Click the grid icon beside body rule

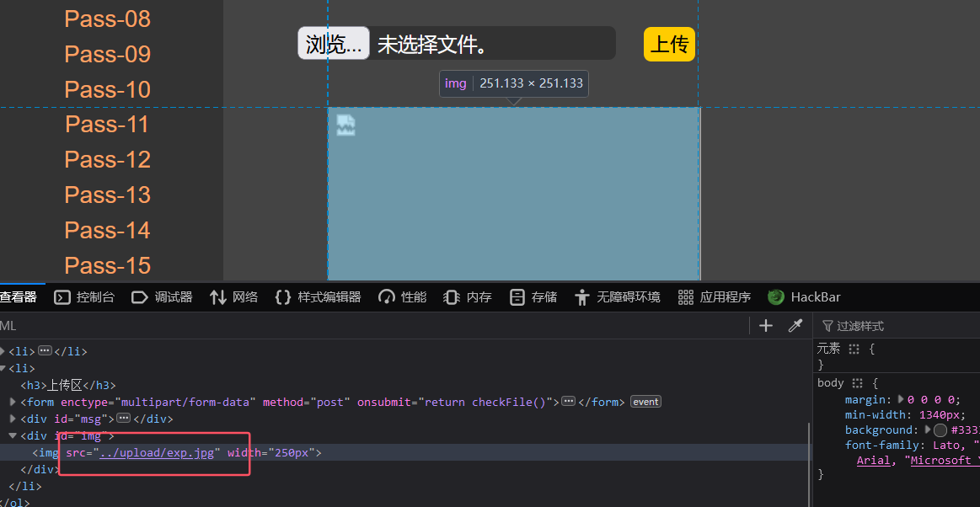click(858, 382)
